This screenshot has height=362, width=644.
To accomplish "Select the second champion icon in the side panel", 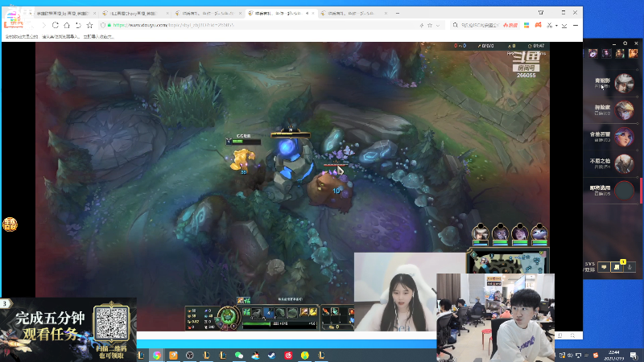I will pyautogui.click(x=606, y=53).
